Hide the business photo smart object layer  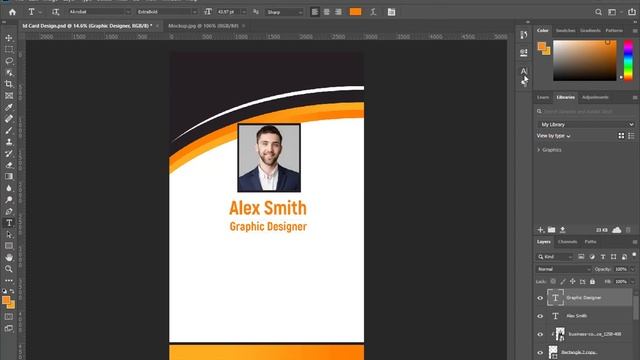click(x=540, y=334)
